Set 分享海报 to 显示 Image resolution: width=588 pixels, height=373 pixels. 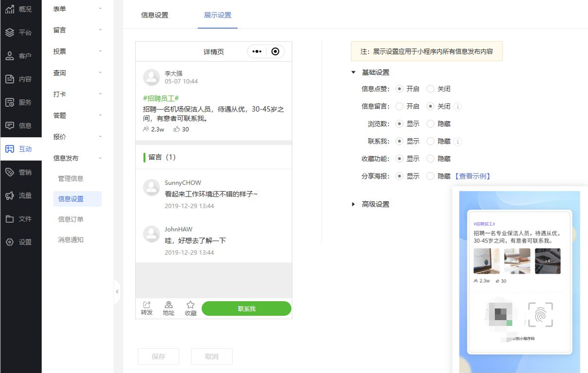(x=399, y=177)
